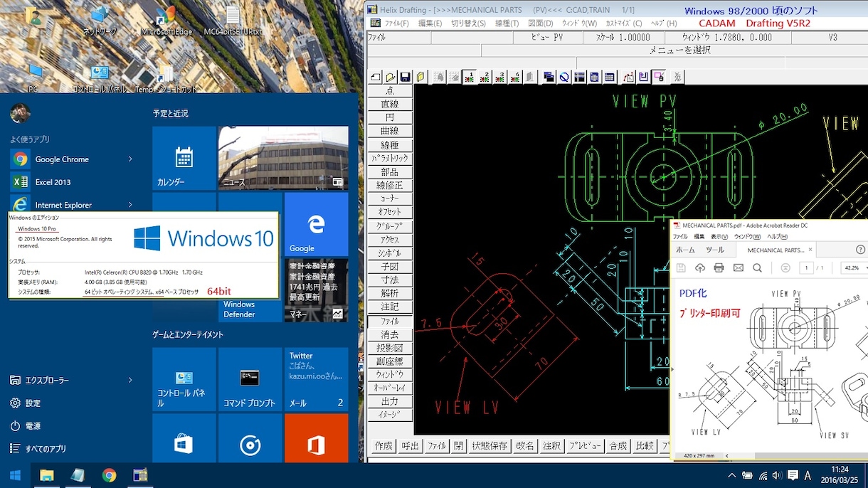The width and height of the screenshot is (868, 488).
Task: Open the 線種(T) menu in Helix Drafting
Action: 507,23
